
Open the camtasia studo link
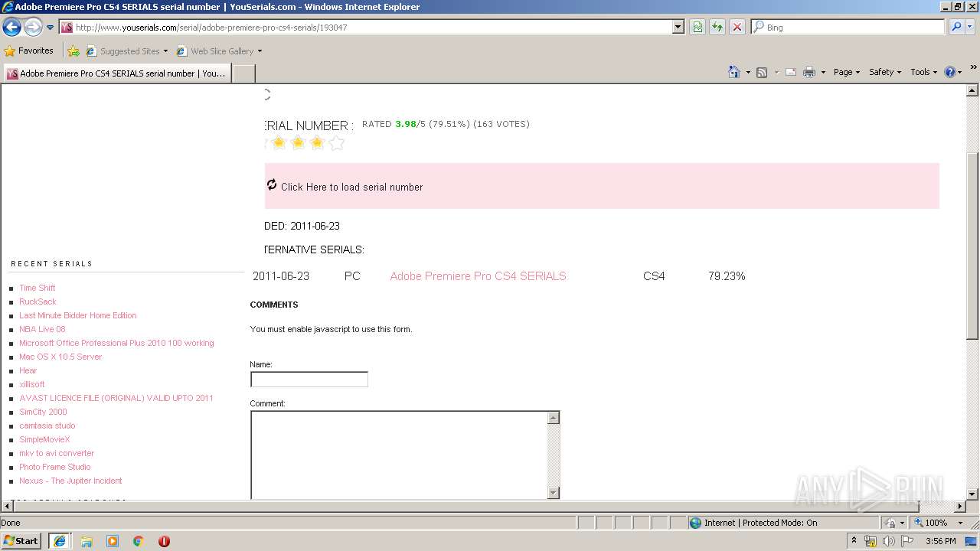(x=47, y=425)
